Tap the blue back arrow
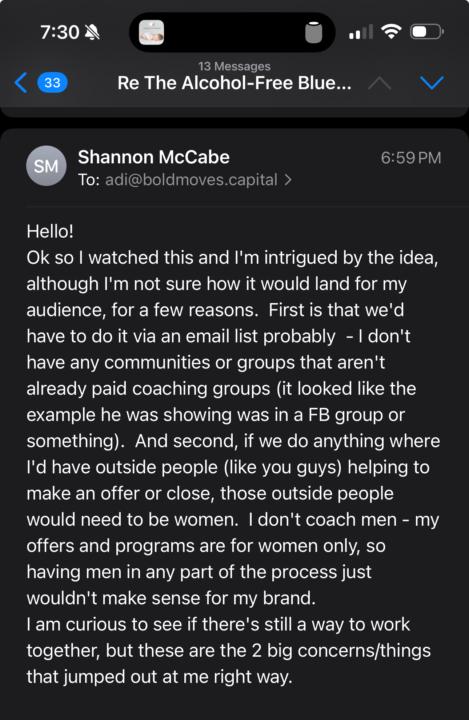Image resolution: width=469 pixels, height=720 pixels. (x=21, y=83)
